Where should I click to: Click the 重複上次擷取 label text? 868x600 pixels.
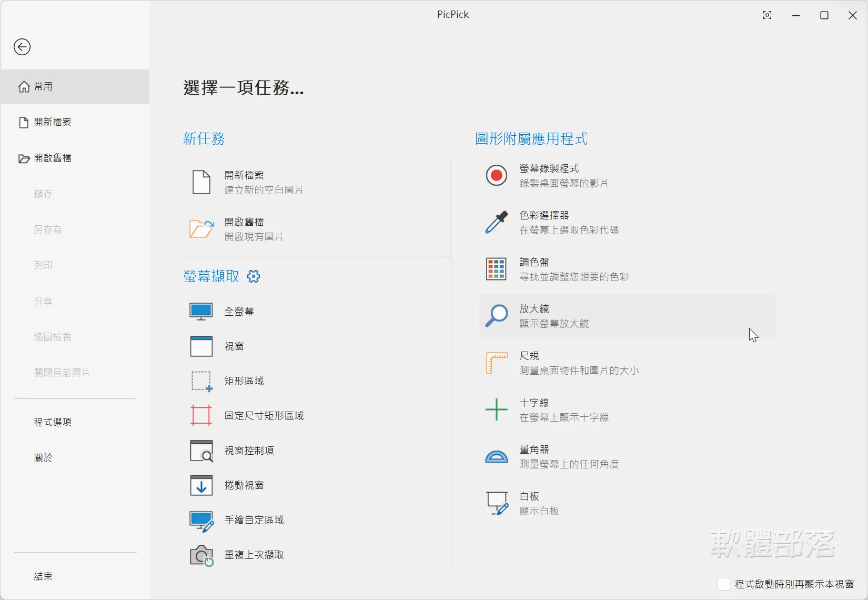coord(254,555)
